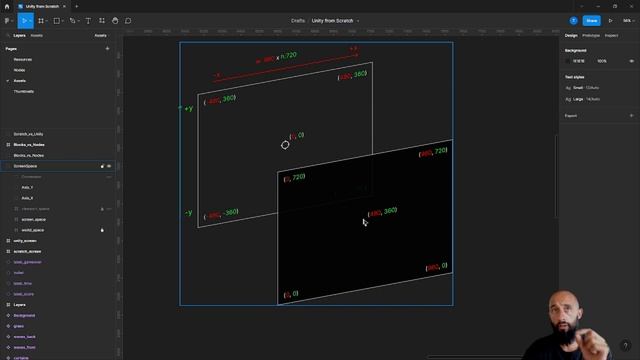Click component icon of grass layer
The width and height of the screenshot is (640, 360).
(x=8, y=326)
